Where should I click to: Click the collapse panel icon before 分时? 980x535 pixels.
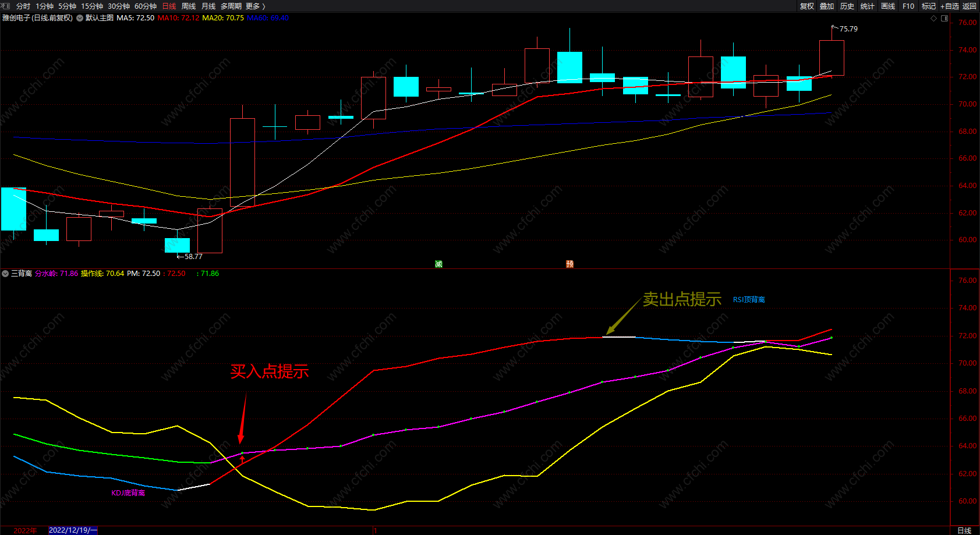(x=6, y=6)
